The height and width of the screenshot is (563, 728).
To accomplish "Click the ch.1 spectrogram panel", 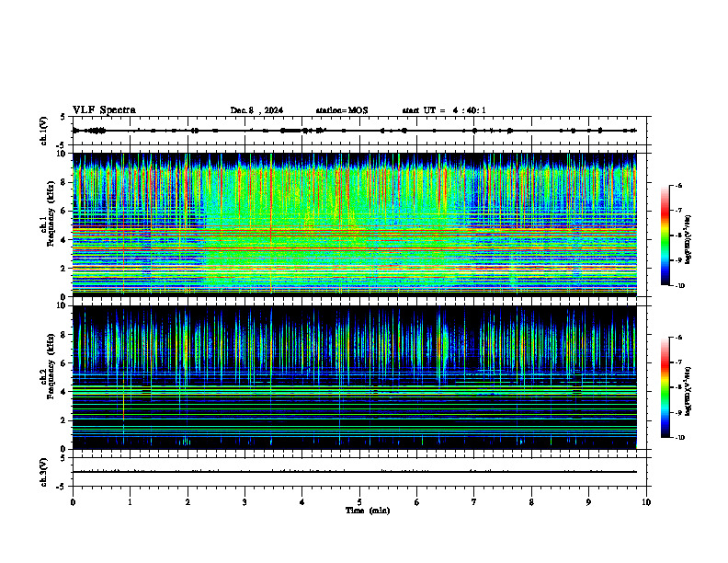I will click(x=355, y=224).
